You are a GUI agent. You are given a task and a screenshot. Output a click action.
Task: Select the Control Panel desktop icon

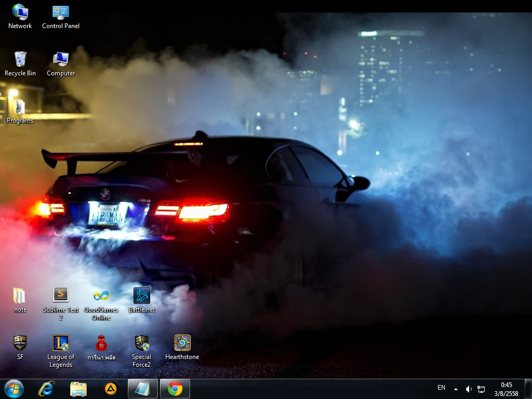[x=61, y=16]
